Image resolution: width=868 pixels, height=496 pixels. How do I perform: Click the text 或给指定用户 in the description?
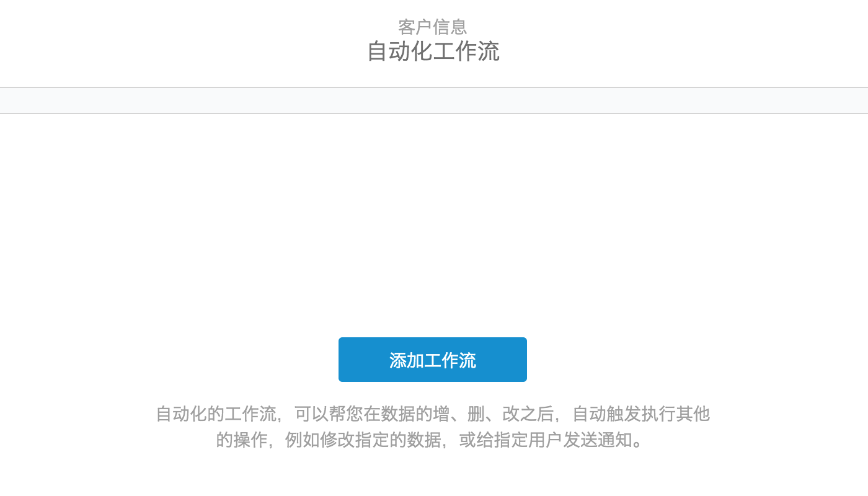[x=511, y=440]
